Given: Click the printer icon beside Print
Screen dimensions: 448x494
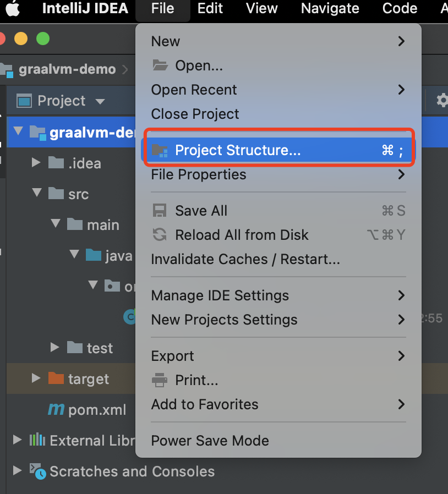Looking at the screenshot, I should (x=160, y=380).
